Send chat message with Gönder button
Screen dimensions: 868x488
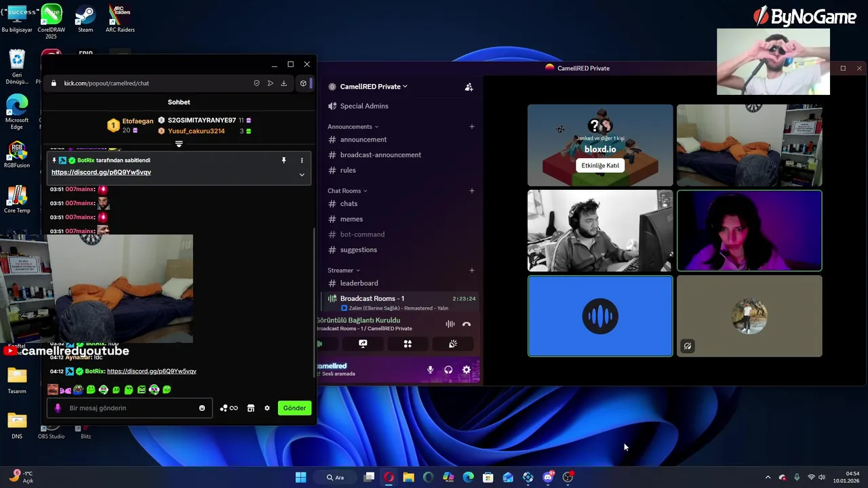click(294, 408)
